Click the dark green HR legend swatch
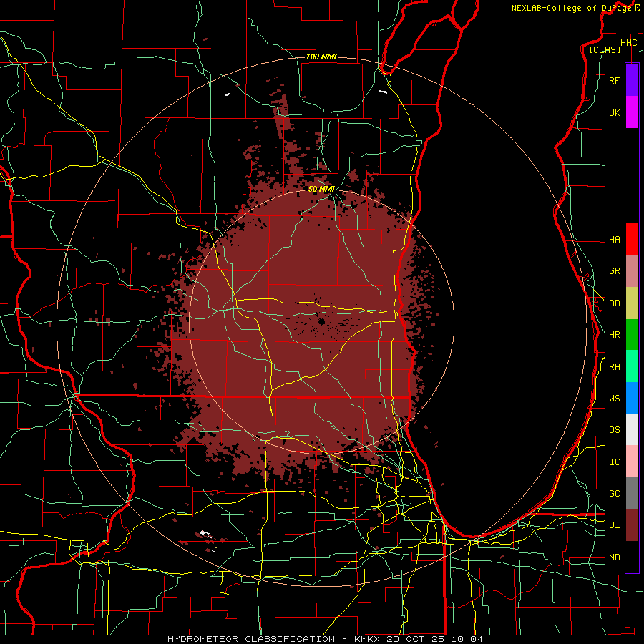The height and width of the screenshot is (644, 644). 632,335
